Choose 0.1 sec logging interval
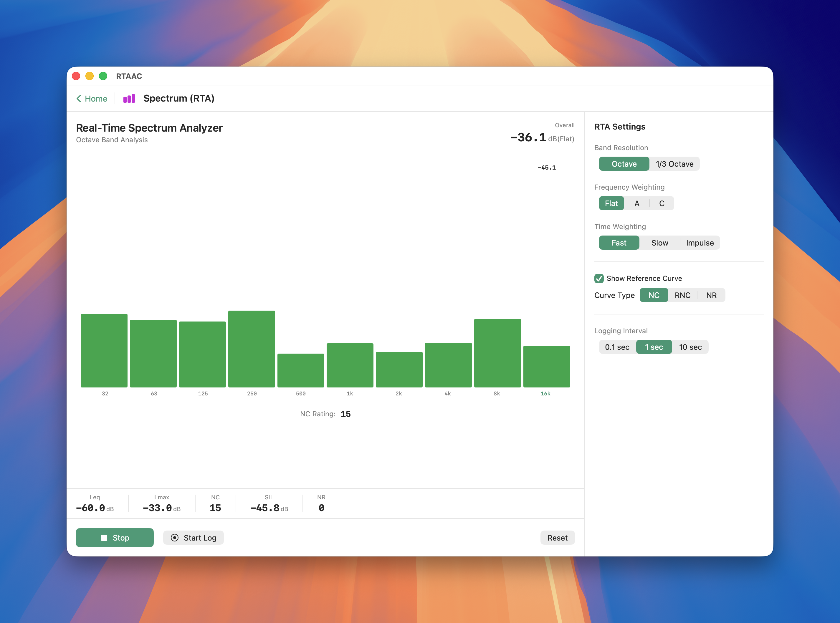840x623 pixels. click(617, 347)
